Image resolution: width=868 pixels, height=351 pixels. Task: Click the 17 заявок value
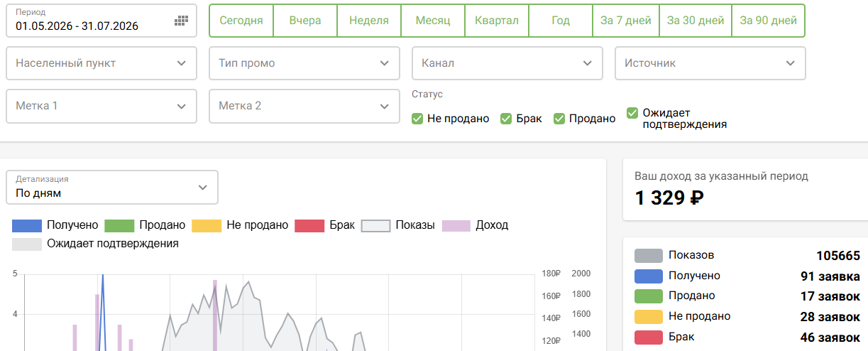point(830,296)
